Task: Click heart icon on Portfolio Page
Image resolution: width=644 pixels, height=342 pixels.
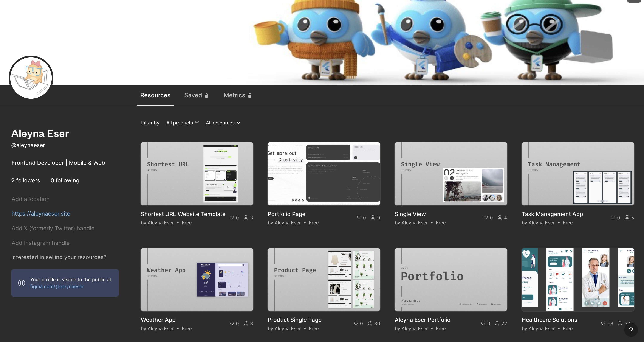Action: click(359, 218)
